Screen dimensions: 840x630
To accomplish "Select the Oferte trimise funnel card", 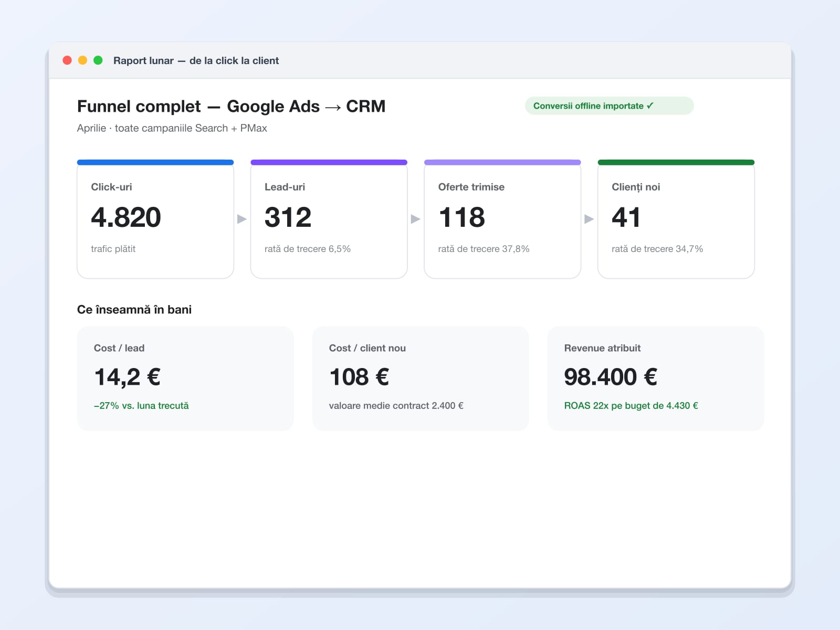I will tap(502, 219).
